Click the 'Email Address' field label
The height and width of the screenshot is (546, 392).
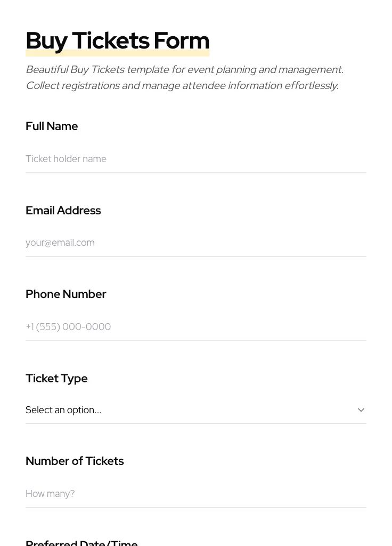point(63,211)
